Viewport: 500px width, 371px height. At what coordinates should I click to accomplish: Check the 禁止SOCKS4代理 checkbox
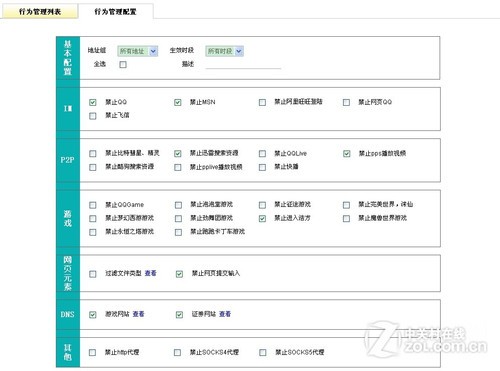(177, 352)
